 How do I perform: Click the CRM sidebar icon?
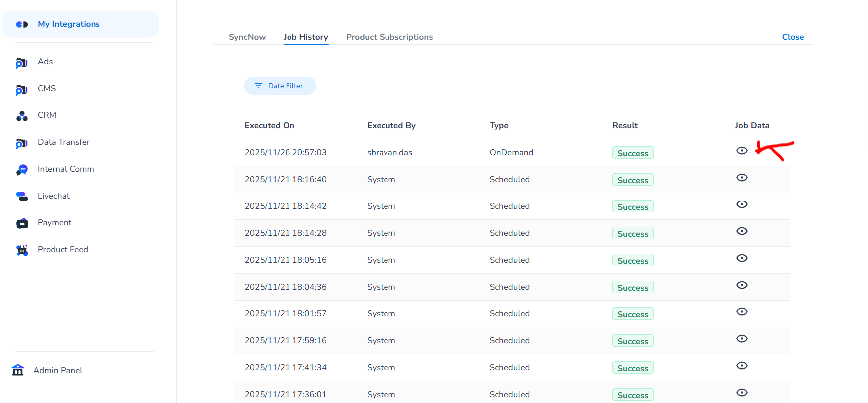[22, 116]
